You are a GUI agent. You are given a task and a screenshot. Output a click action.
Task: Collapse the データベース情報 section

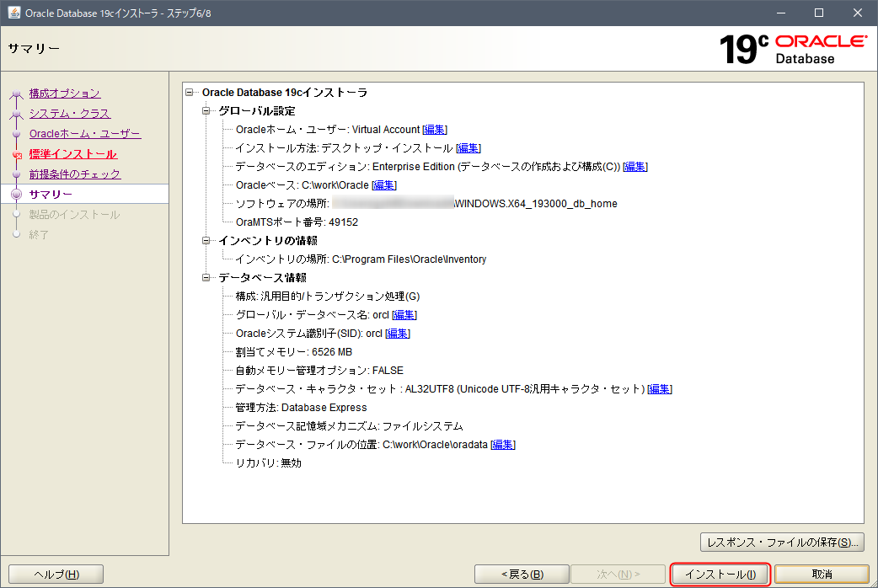207,277
